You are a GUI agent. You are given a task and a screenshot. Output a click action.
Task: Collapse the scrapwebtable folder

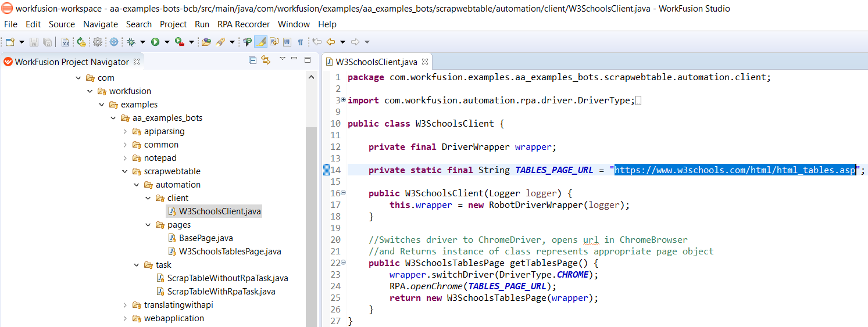[125, 171]
